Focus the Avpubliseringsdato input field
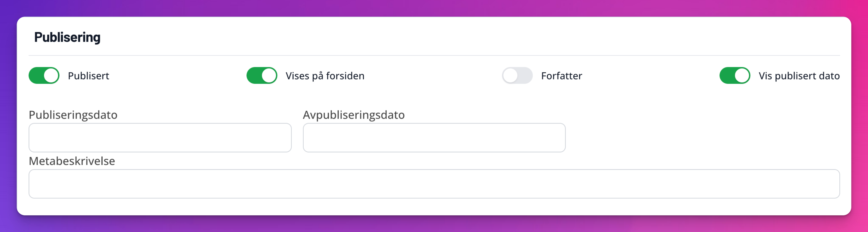The width and height of the screenshot is (868, 232). 434,137
